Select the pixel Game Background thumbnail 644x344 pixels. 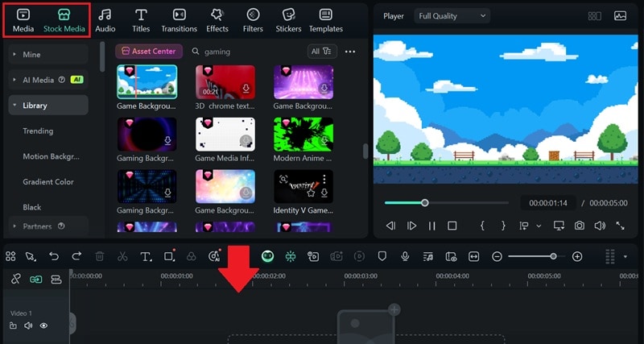147,82
